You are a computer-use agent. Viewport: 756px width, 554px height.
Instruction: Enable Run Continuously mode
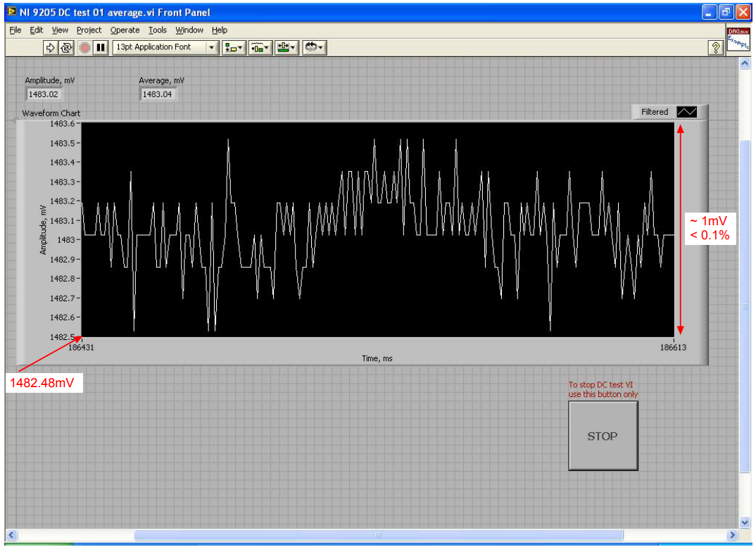point(65,47)
